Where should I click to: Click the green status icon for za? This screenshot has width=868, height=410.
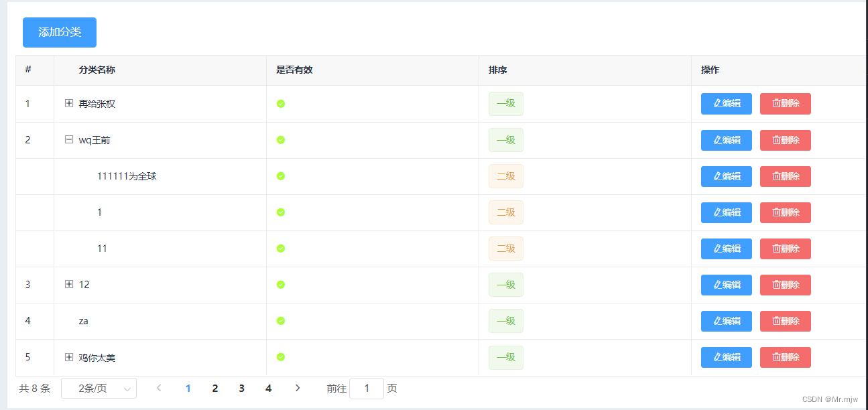click(280, 320)
